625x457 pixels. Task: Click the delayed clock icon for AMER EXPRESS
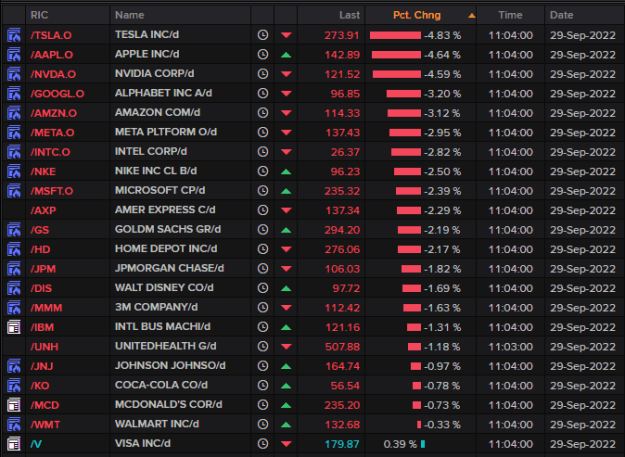[x=263, y=210]
